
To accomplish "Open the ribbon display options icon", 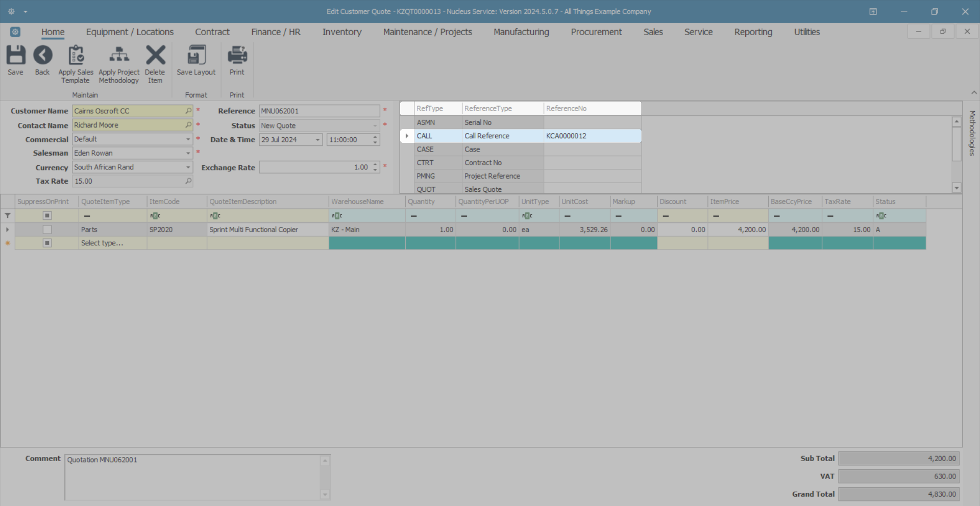I will click(873, 11).
